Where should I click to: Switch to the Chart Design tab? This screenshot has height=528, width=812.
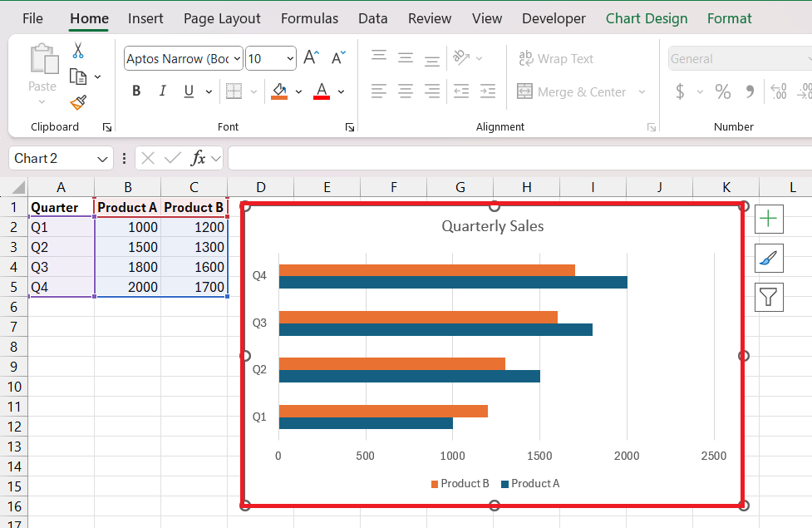[x=646, y=18]
